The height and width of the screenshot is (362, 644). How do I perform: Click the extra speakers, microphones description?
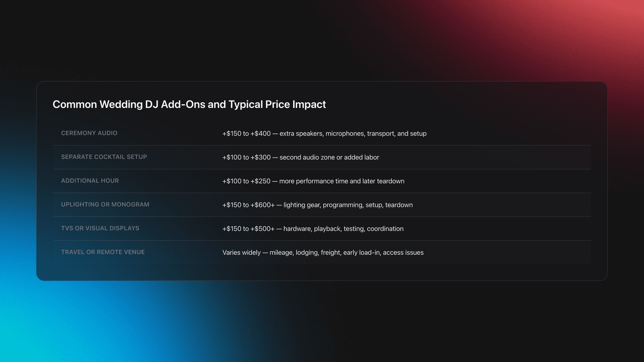pyautogui.click(x=353, y=133)
